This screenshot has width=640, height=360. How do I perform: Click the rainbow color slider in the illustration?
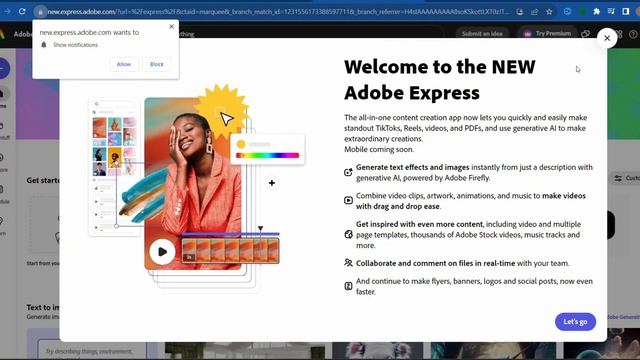[x=267, y=155]
